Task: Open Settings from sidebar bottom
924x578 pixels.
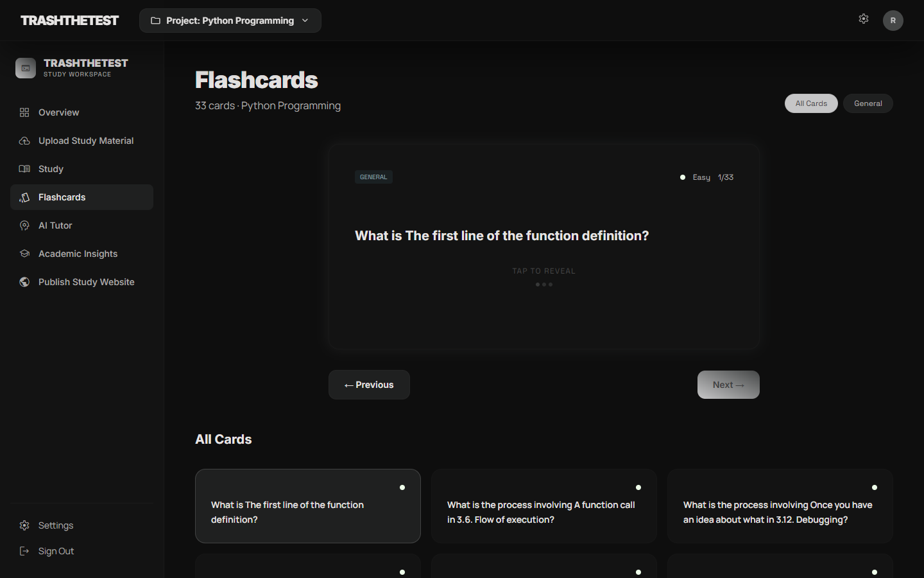Action: [81, 525]
